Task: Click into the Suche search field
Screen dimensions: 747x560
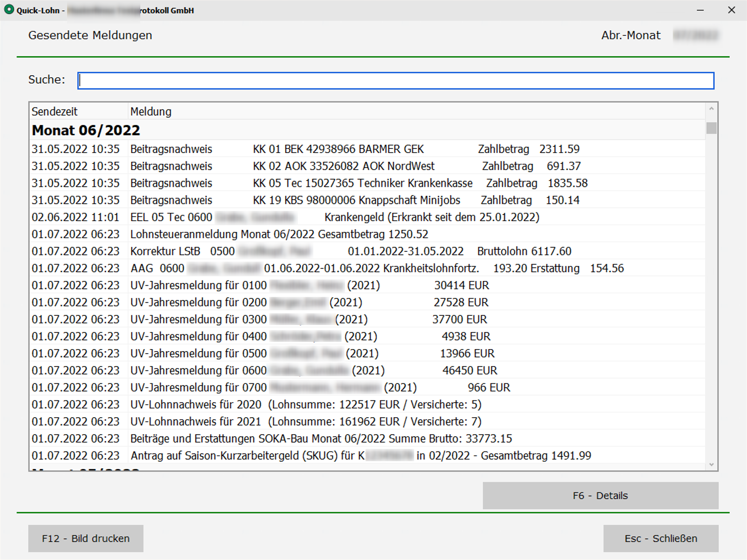Action: click(x=395, y=80)
